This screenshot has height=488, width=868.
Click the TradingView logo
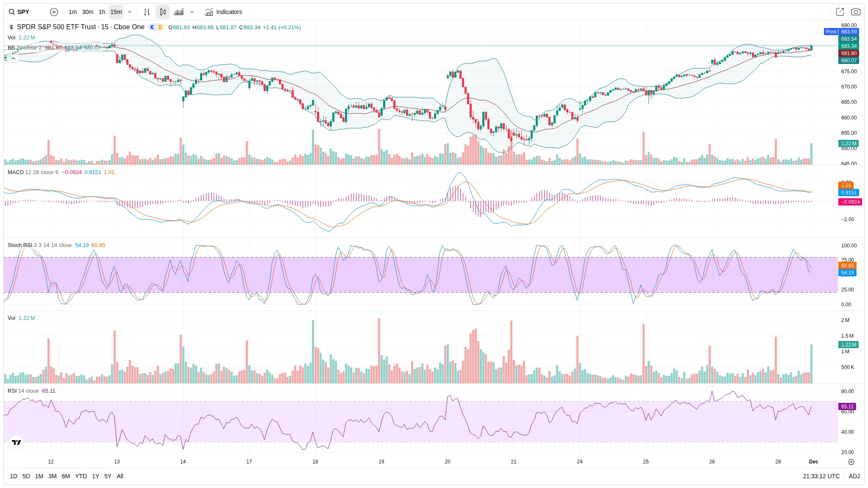coord(17,442)
